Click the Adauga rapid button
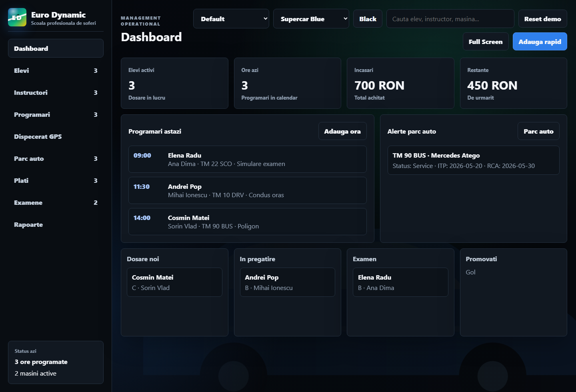This screenshot has width=576, height=392. click(x=540, y=42)
